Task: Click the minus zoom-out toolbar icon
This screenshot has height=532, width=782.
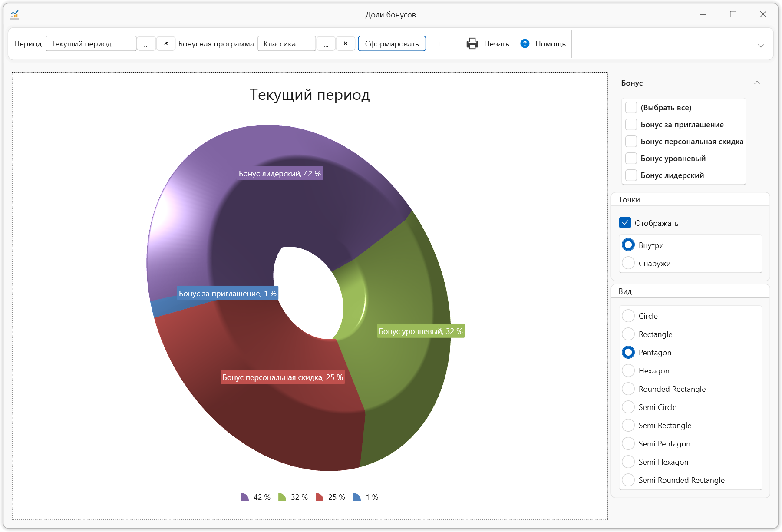Action: (454, 44)
